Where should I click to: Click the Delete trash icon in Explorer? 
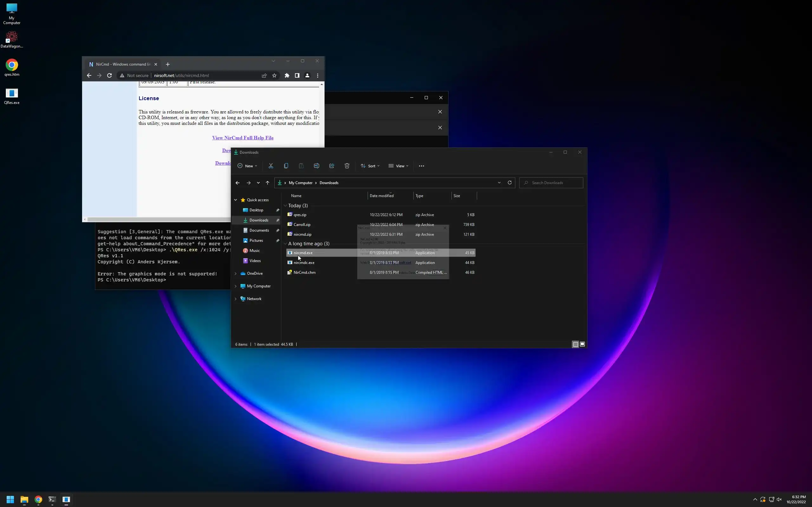(x=347, y=166)
